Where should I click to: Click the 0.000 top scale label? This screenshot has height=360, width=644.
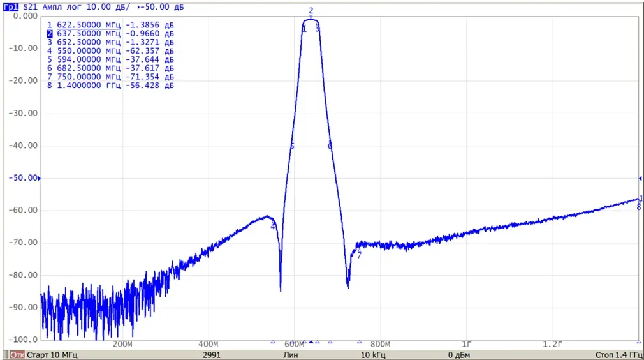[25, 16]
